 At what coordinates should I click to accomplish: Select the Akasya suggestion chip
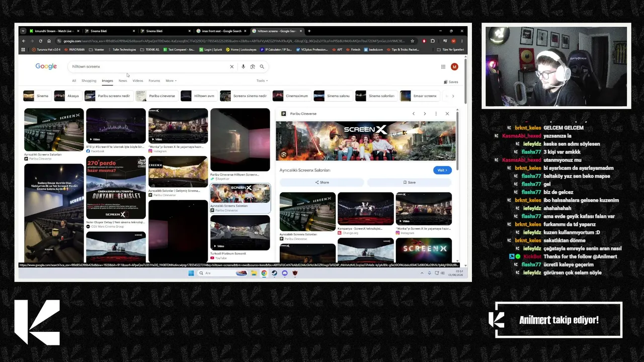click(x=67, y=96)
